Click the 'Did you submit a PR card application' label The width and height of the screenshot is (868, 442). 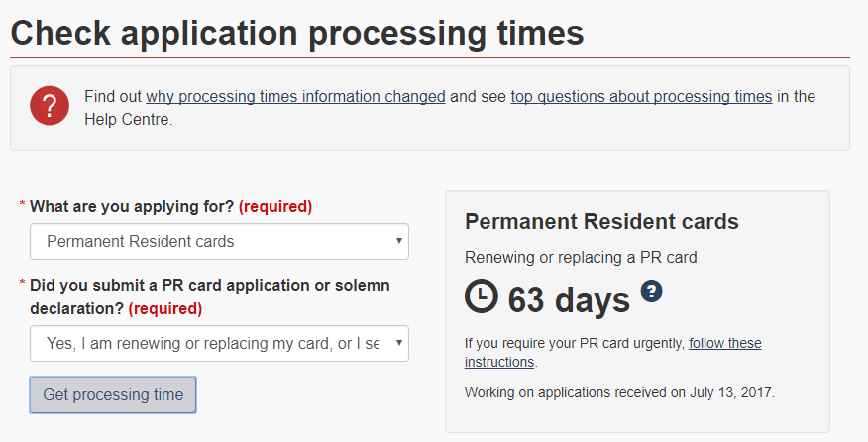[x=209, y=286]
